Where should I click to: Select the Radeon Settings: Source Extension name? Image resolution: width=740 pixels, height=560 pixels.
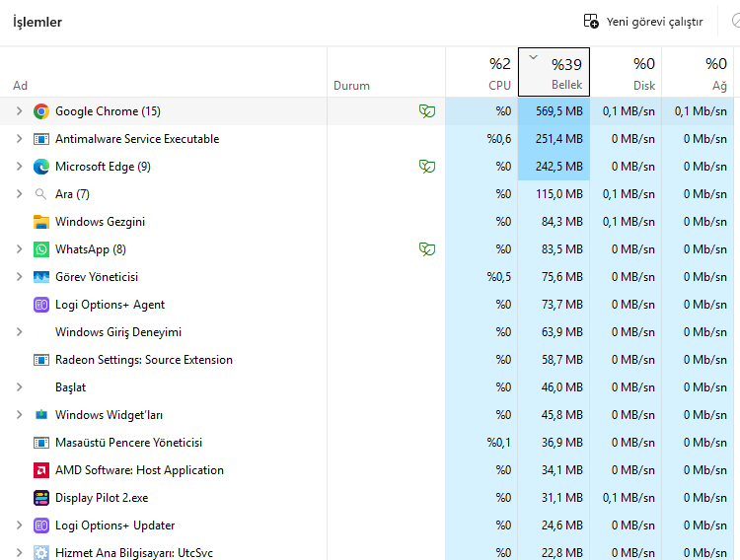pyautogui.click(x=144, y=360)
